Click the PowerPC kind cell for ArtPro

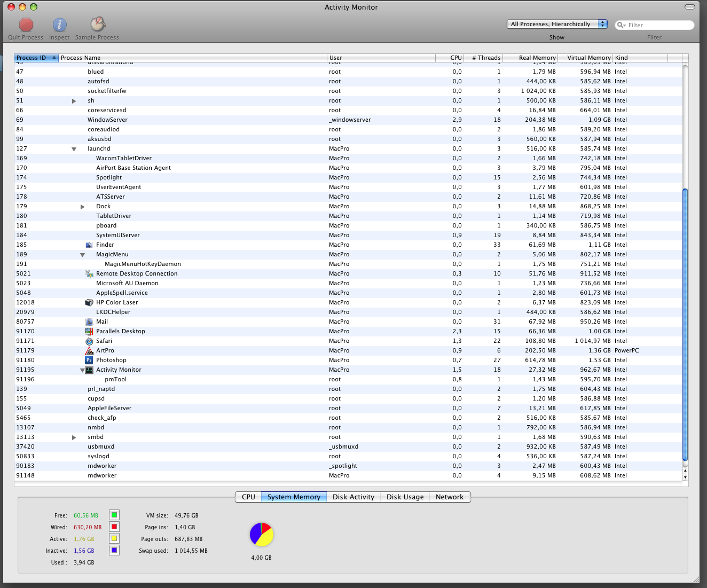(x=626, y=350)
